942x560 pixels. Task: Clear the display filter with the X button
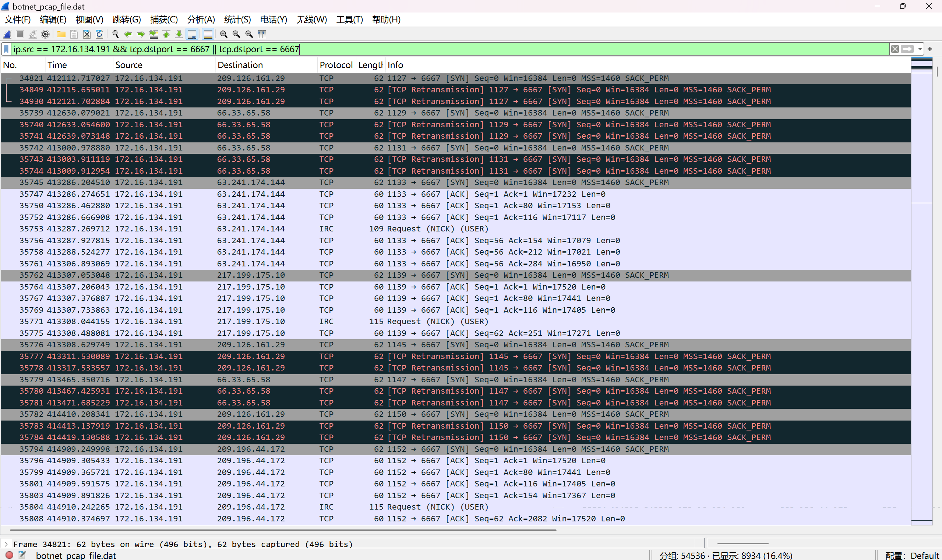pyautogui.click(x=895, y=49)
